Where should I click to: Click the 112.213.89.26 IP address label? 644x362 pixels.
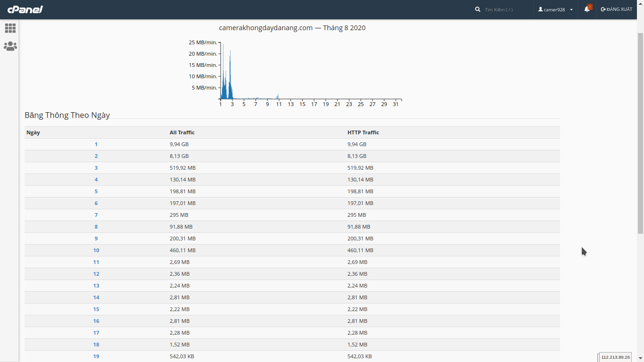coord(615,357)
